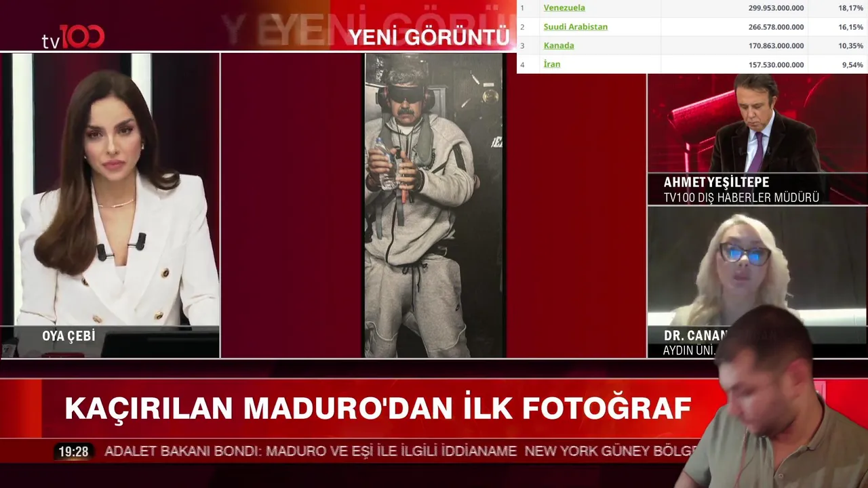Click the 19:28 clock display

[x=73, y=451]
